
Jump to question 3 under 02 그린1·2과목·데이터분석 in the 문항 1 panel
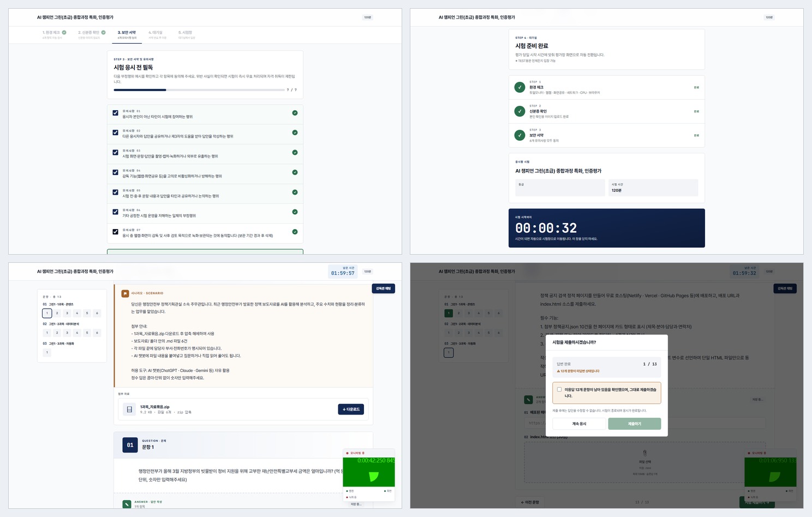point(67,333)
